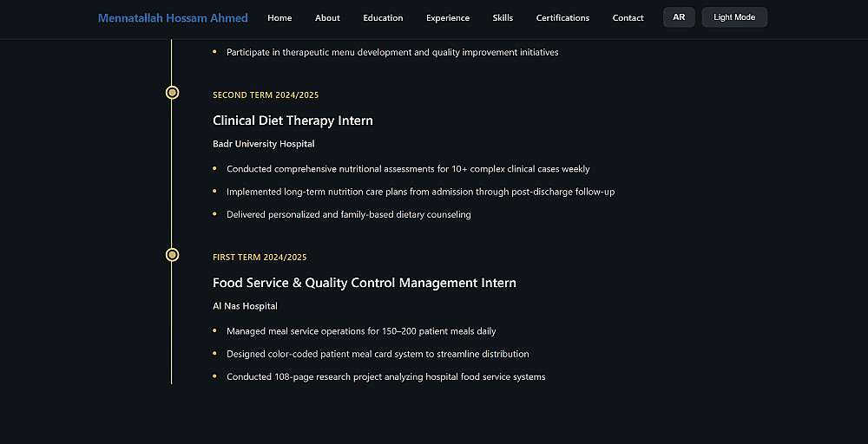Click the SECOND TERM 2024/2025 label
Screen dimensions: 868x444
[x=260, y=95]
